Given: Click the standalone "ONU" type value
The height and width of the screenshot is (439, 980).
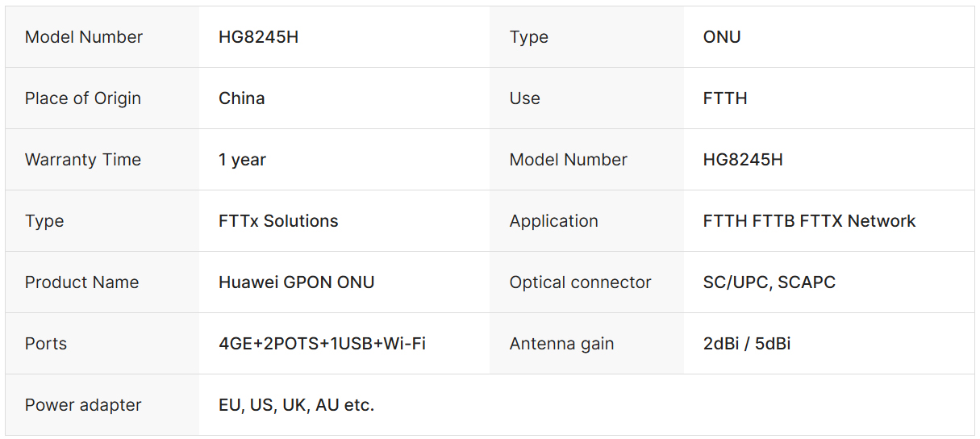Looking at the screenshot, I should (722, 37).
